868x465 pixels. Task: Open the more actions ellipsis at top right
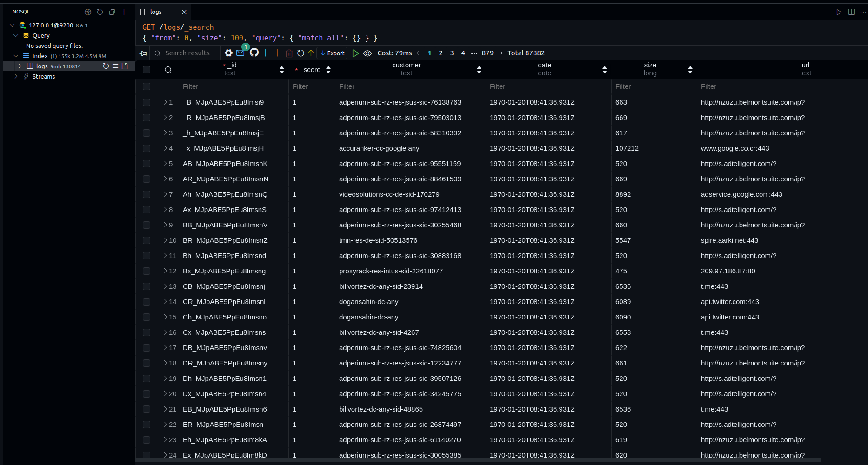[x=863, y=12]
